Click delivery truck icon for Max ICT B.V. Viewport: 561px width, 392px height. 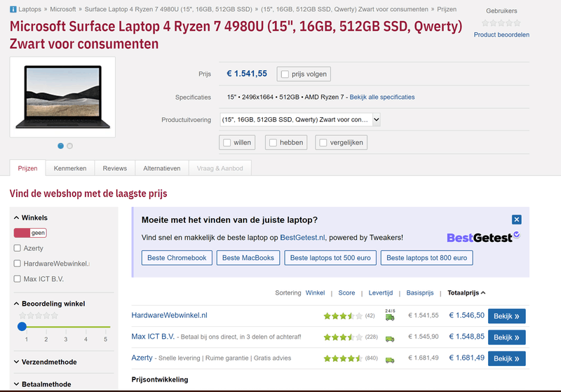click(390, 338)
